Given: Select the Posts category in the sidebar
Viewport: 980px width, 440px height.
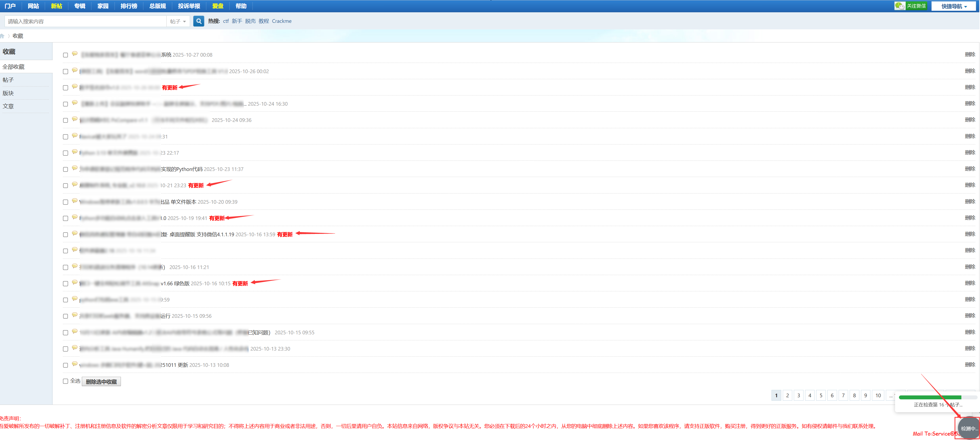Looking at the screenshot, I should point(8,80).
